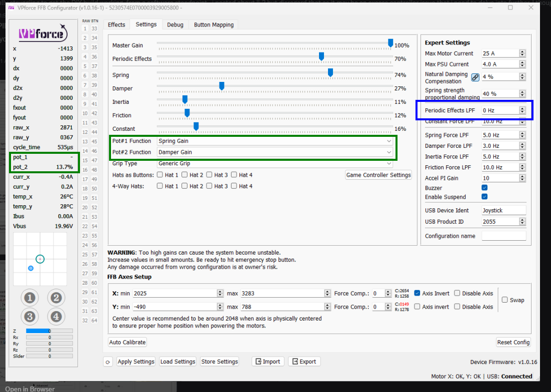Adjust Spring Force LPF spinner arrows
Image resolution: width=551 pixels, height=392 pixels.
[x=522, y=135]
